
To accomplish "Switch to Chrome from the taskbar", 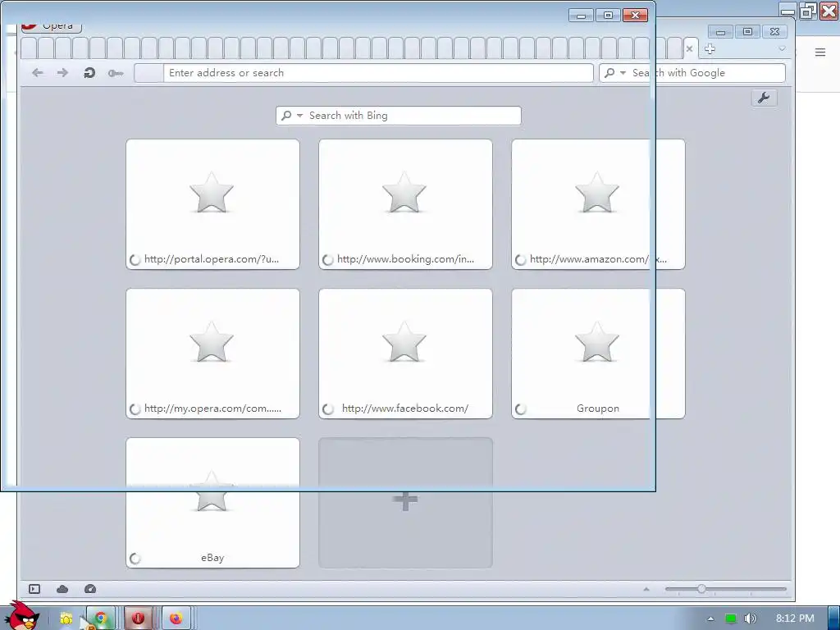I will (101, 619).
